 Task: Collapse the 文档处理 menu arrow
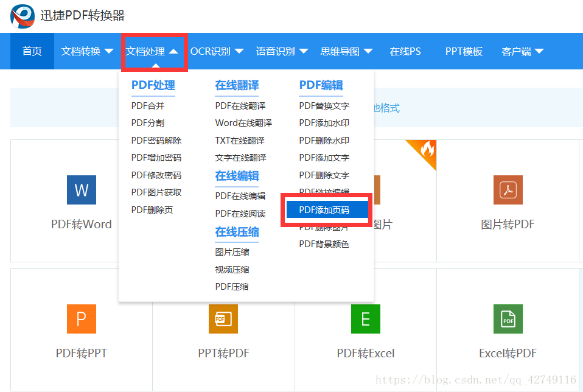[173, 51]
